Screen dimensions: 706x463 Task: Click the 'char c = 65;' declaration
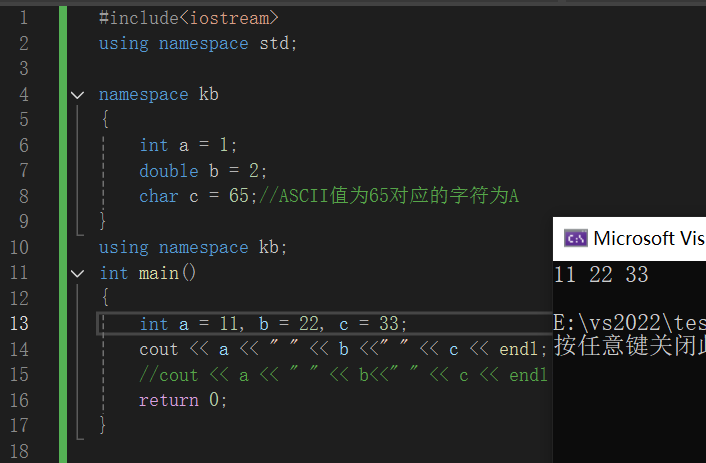coord(198,196)
